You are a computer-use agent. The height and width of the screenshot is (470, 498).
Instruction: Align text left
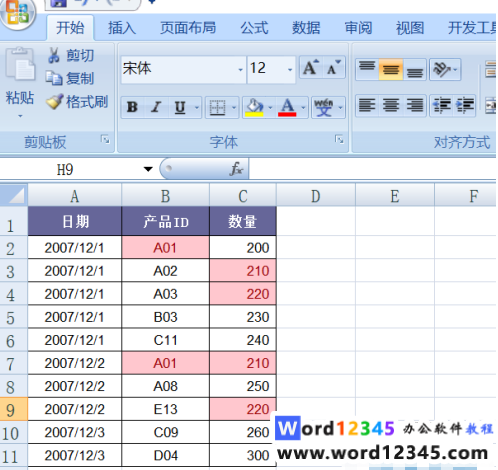point(367,106)
